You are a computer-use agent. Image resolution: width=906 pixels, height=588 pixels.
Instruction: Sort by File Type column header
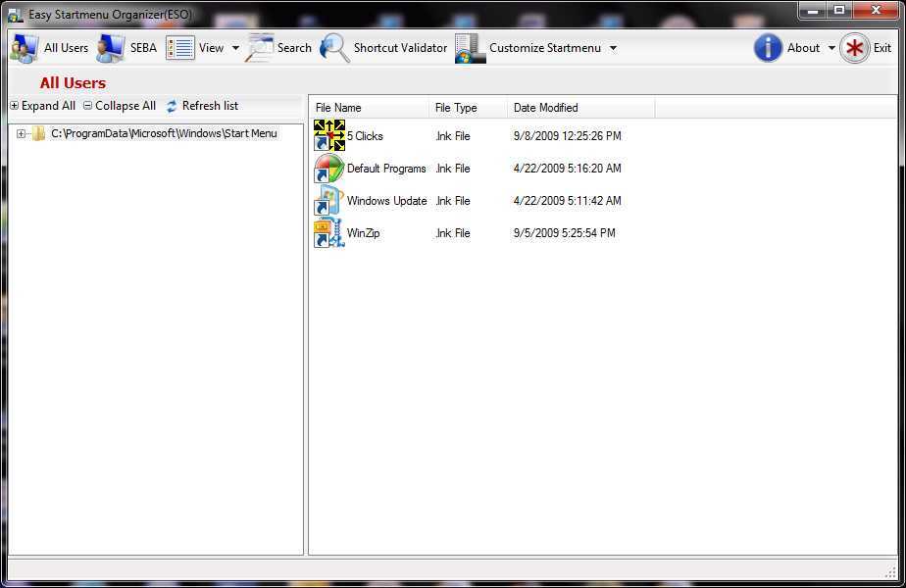click(x=468, y=108)
